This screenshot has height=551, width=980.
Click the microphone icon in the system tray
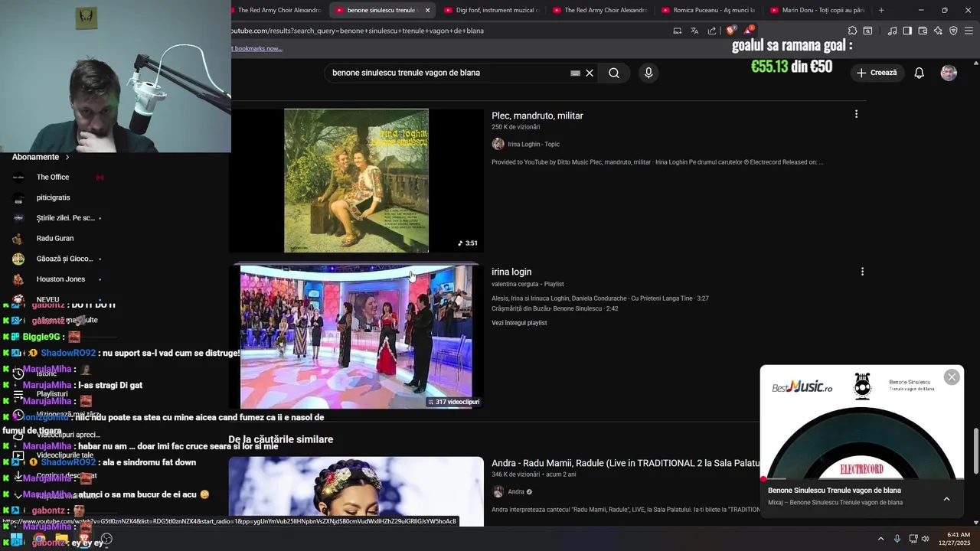[x=897, y=539]
